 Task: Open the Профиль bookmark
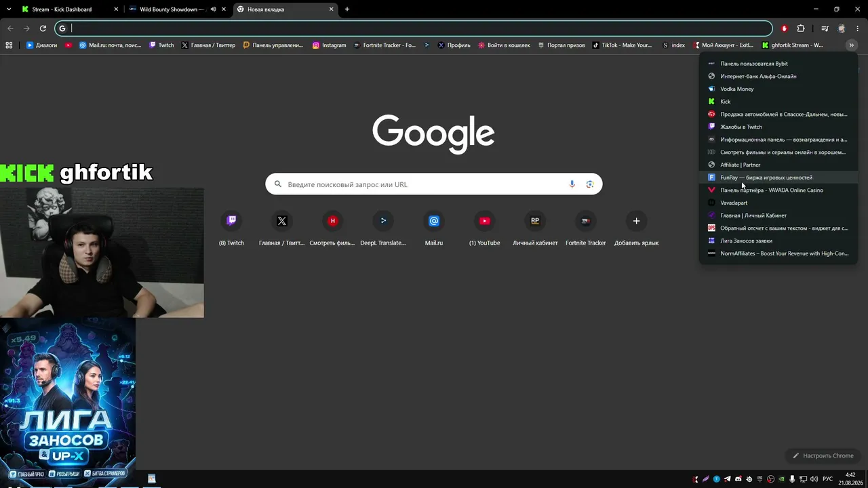pyautogui.click(x=454, y=45)
